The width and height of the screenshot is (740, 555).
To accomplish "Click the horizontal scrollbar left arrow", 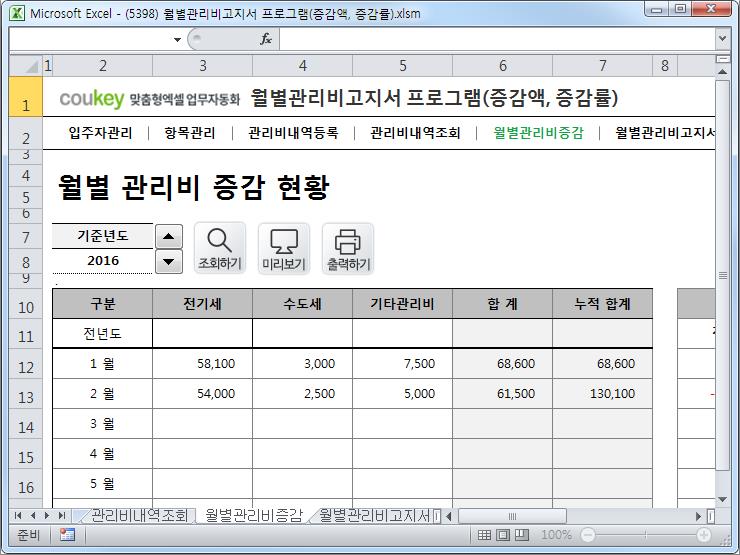I will pos(448,516).
